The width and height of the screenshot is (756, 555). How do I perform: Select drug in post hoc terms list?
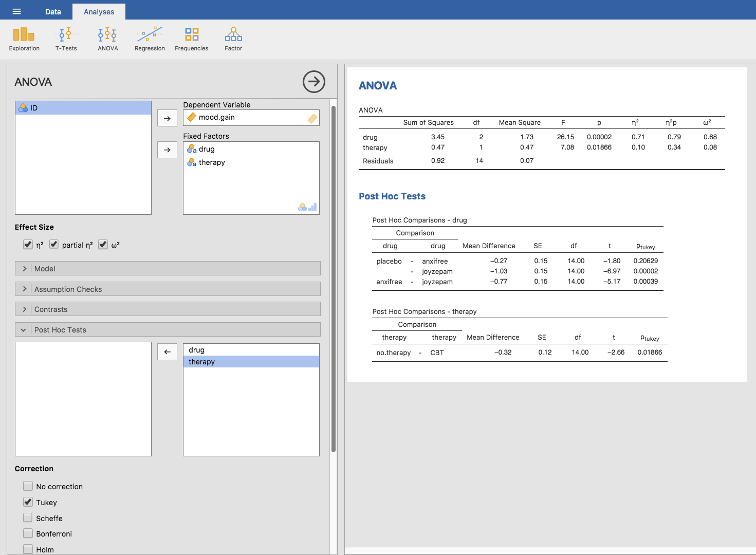click(x=251, y=350)
